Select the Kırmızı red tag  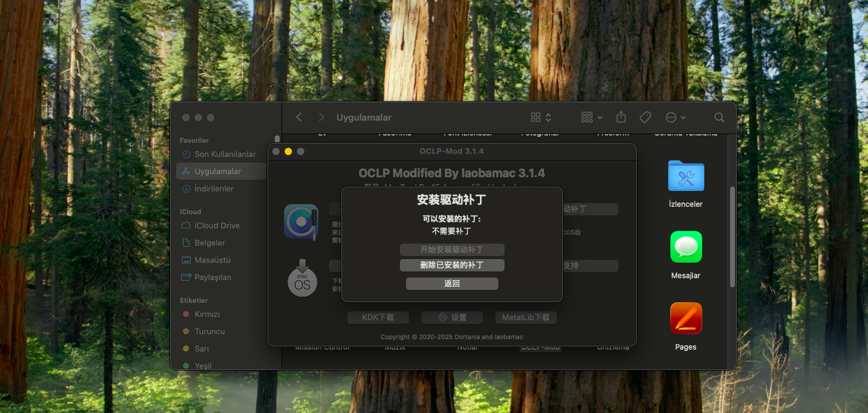tap(207, 315)
